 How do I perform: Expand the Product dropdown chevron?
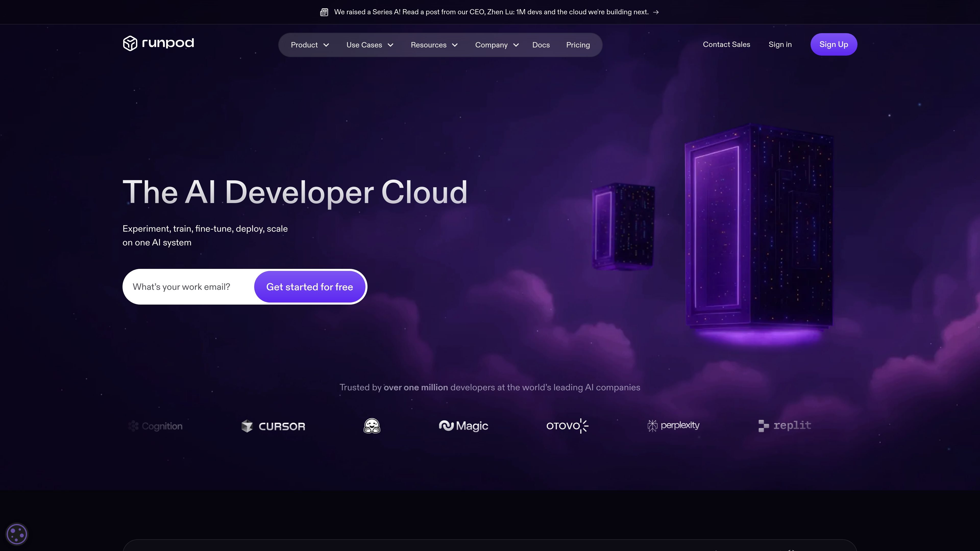(x=326, y=45)
